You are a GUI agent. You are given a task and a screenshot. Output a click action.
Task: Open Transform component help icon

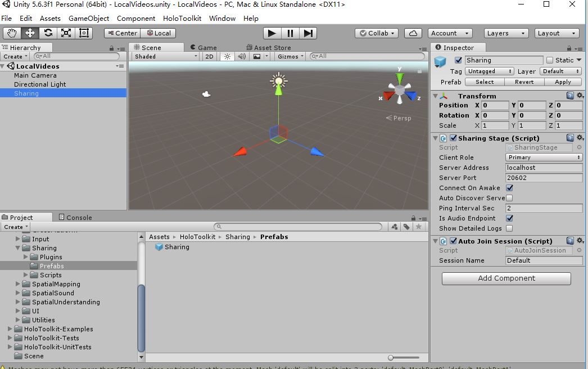pos(570,96)
